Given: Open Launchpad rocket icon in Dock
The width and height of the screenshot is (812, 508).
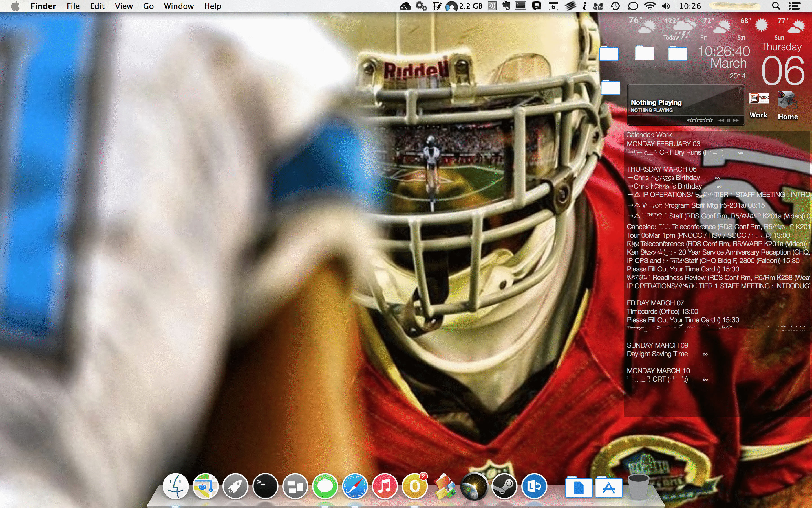Looking at the screenshot, I should [235, 486].
